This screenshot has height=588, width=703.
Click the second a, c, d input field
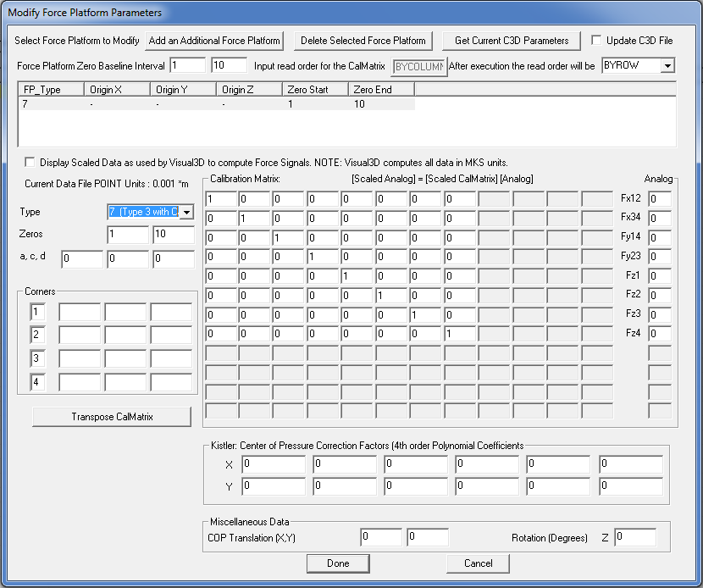click(128, 259)
